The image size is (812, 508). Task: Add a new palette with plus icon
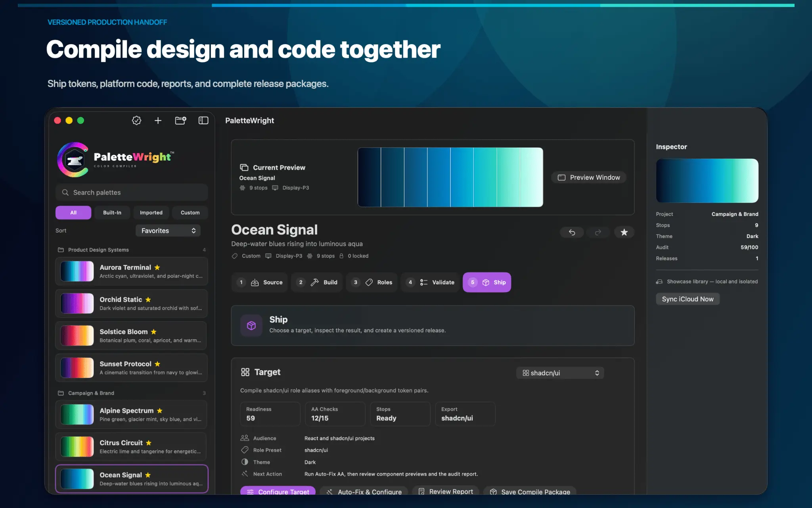click(158, 120)
